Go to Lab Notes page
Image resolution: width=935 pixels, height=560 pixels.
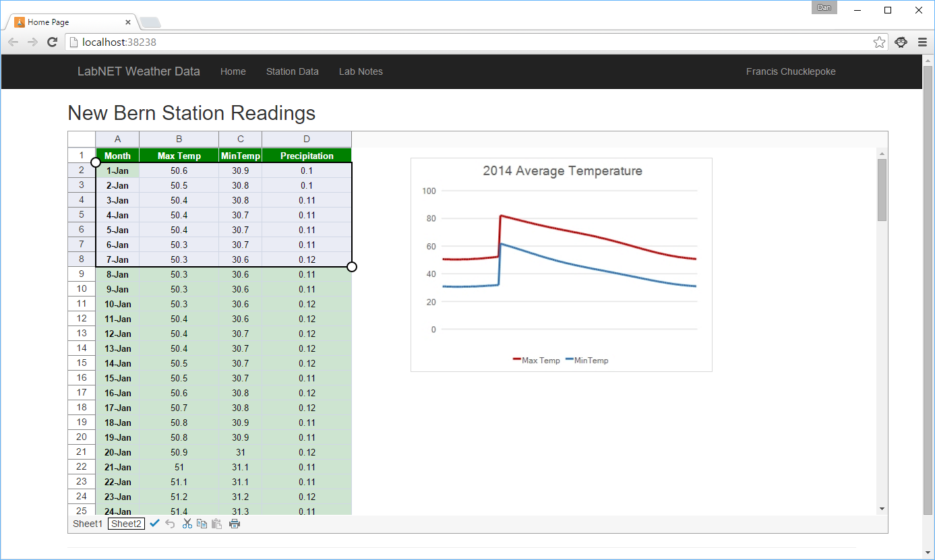[361, 71]
